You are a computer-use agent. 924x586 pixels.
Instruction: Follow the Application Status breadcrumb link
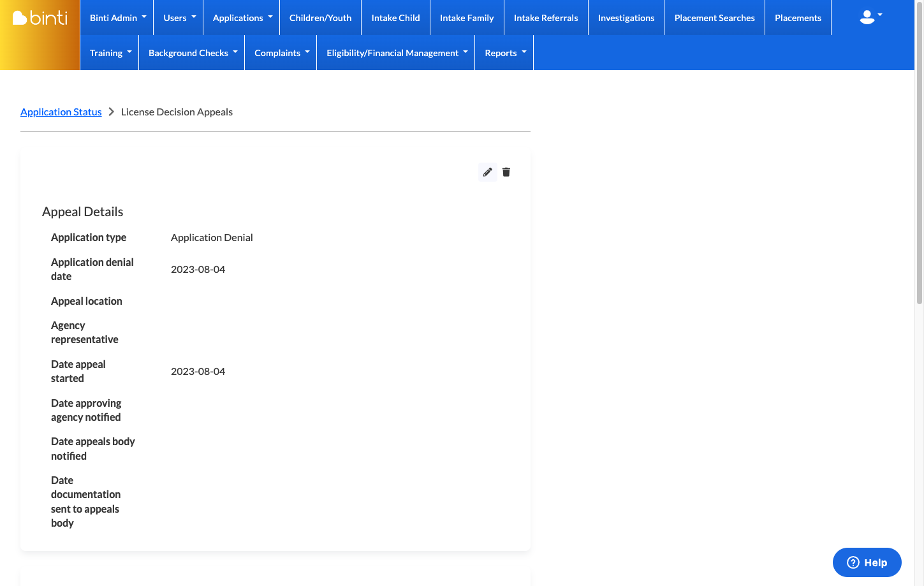pyautogui.click(x=61, y=112)
